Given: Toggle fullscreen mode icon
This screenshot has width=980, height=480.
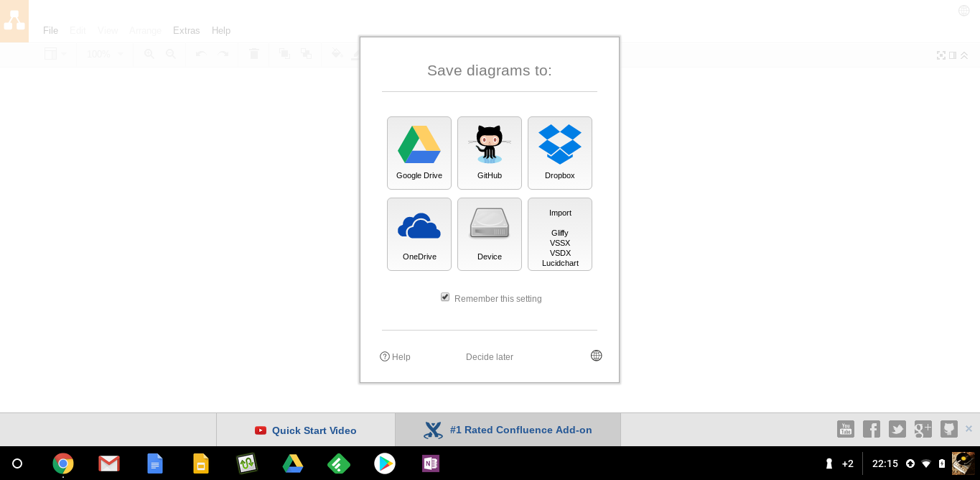Looking at the screenshot, I should pyautogui.click(x=941, y=55).
